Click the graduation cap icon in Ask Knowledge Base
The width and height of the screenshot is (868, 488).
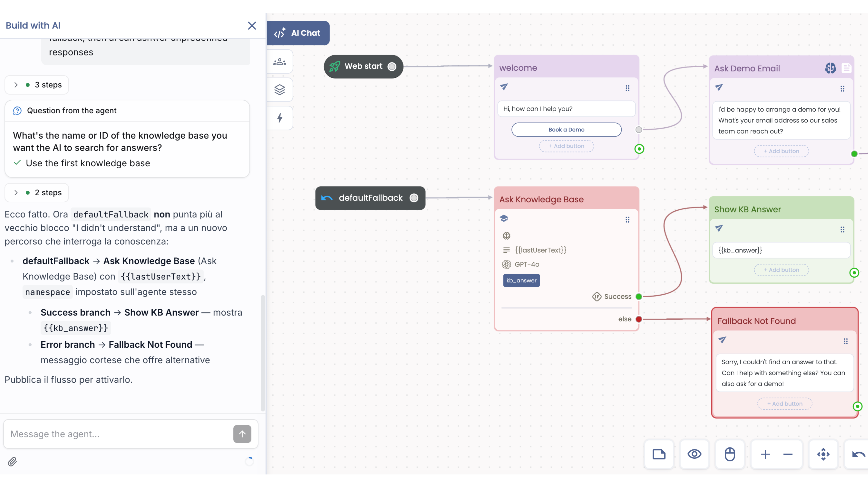coord(504,218)
